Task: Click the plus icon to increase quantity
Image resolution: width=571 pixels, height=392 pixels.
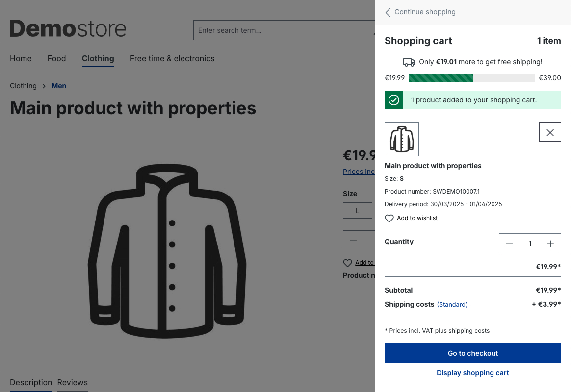Action: pos(550,244)
